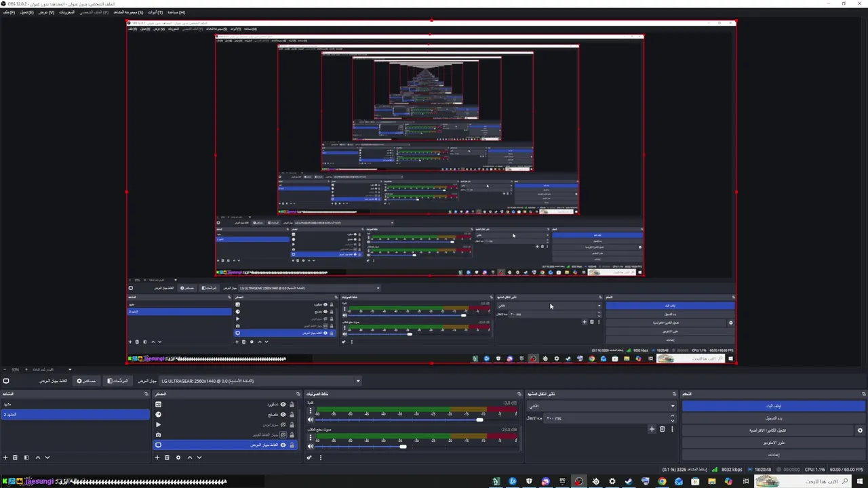This screenshot has width=868, height=488.
Task: Start the Virtual Camera button
Action: pyautogui.click(x=768, y=430)
